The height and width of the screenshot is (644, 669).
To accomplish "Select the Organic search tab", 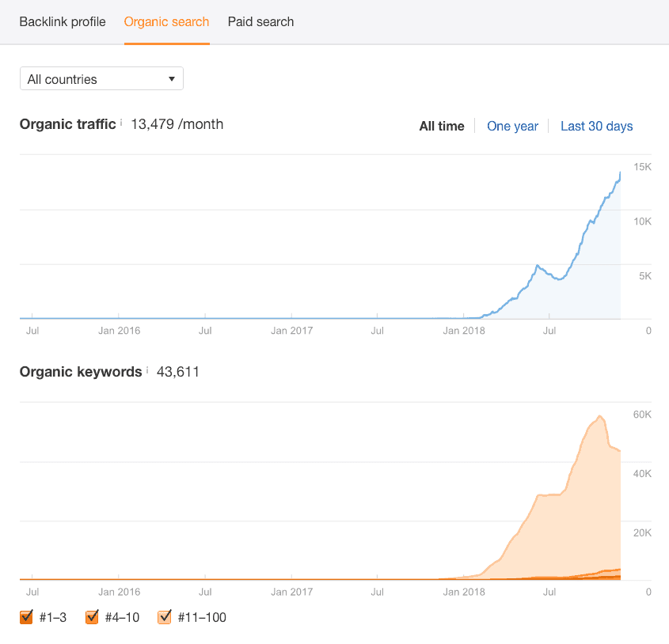I will 167,22.
